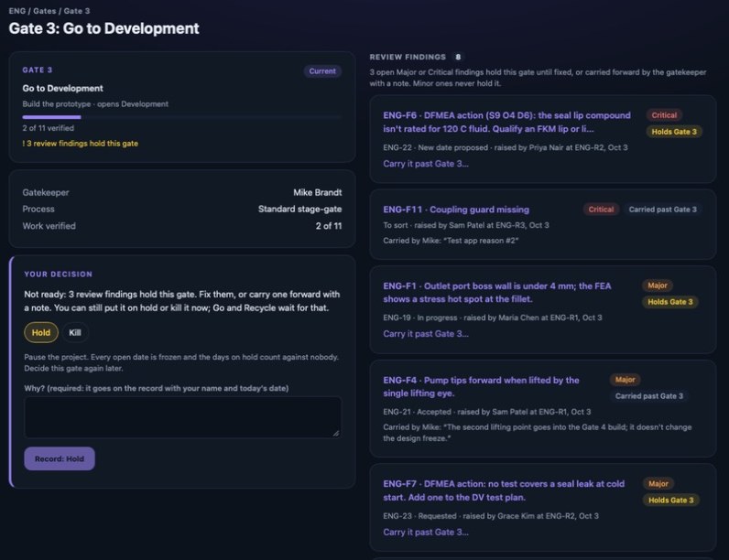Click the Current badge on Gate 3 card
The width and height of the screenshot is (729, 560).
coord(322,71)
